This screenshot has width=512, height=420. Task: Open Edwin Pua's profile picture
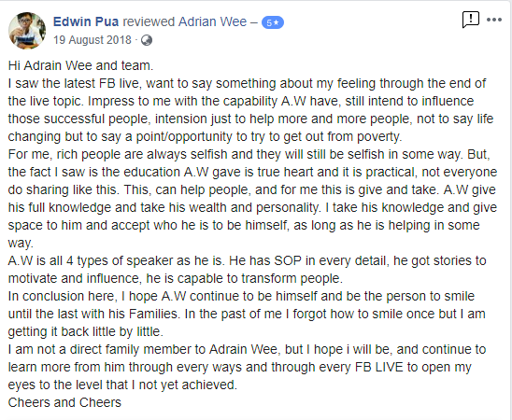[27, 31]
